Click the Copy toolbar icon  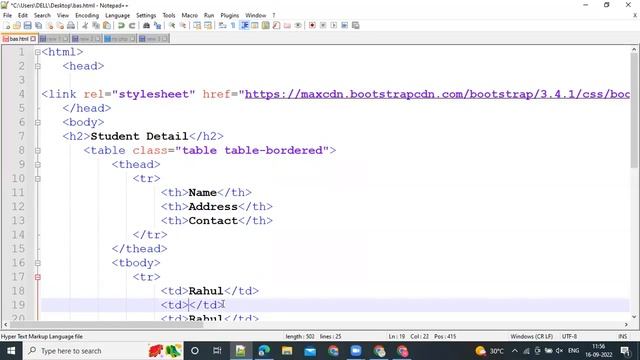pos(96,25)
